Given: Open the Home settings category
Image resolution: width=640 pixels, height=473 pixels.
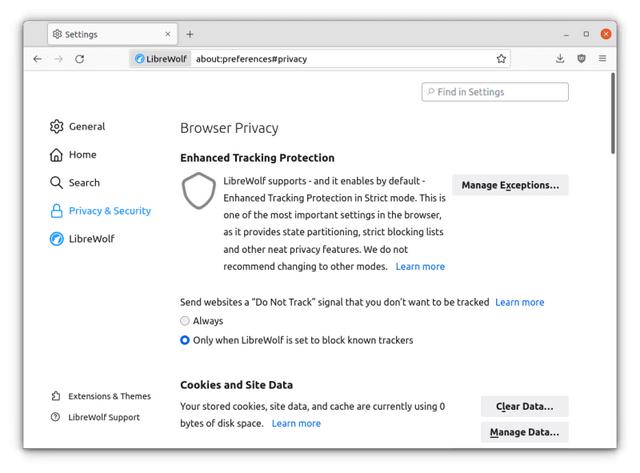Looking at the screenshot, I should pos(73,155).
